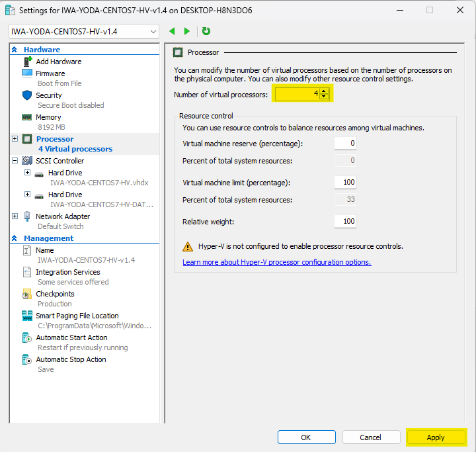Expand the IWA-YODA-CENTOS7-HV-DAT Hard Drive node
Screen dimensions: 476x452
(27, 195)
